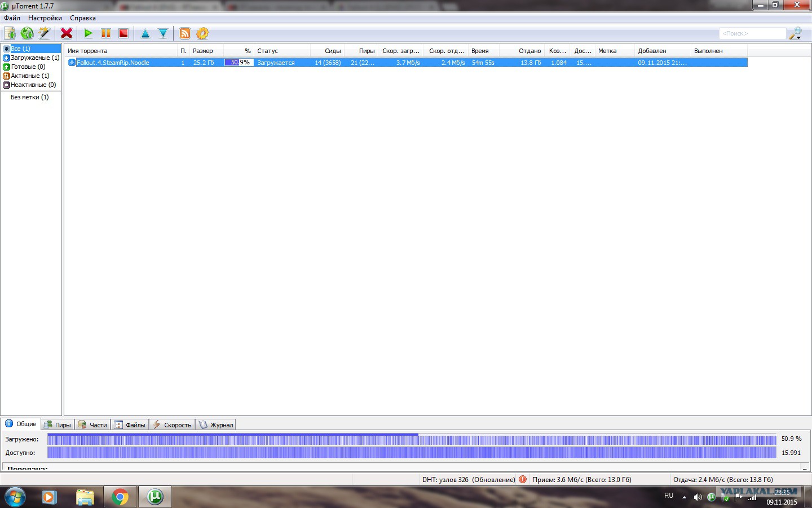Switch to the Части tab
The height and width of the screenshot is (508, 812).
[x=92, y=425]
